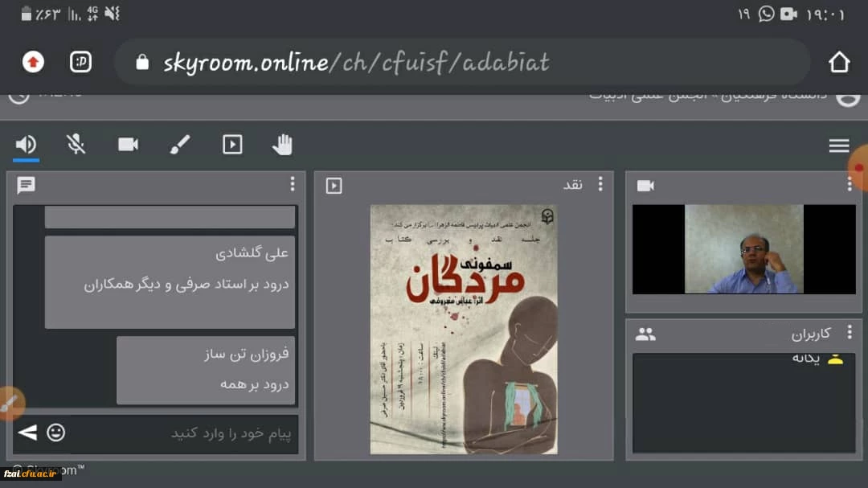Screen dimensions: 868x488
Task: Click the users group icon
Action: coord(645,334)
